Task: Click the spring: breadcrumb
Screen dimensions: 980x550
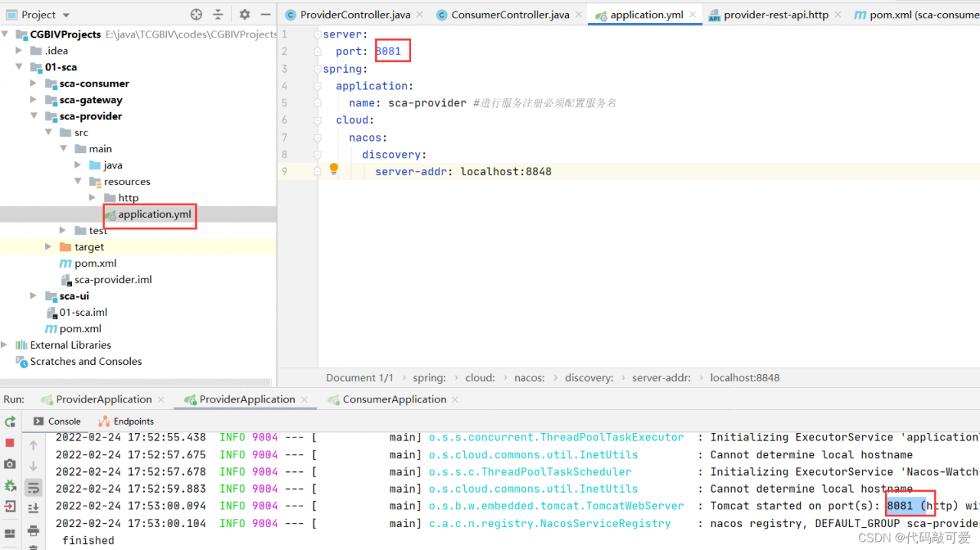Action: click(x=430, y=378)
